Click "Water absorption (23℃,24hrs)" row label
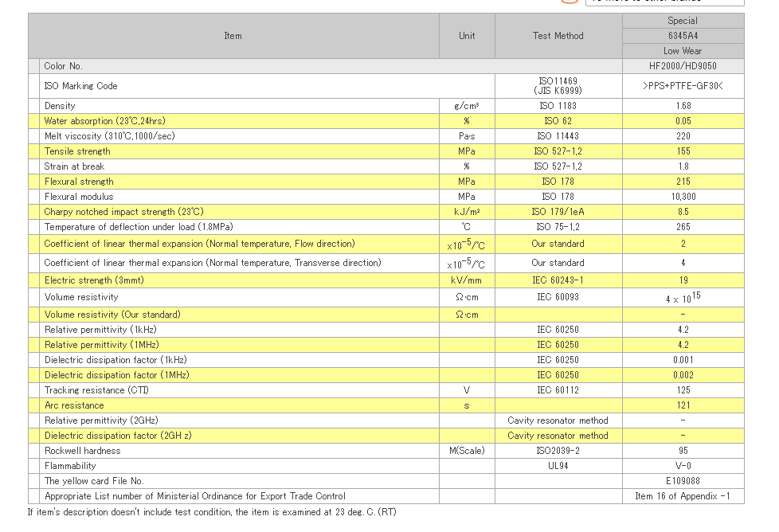The width and height of the screenshot is (779, 532). 105,121
